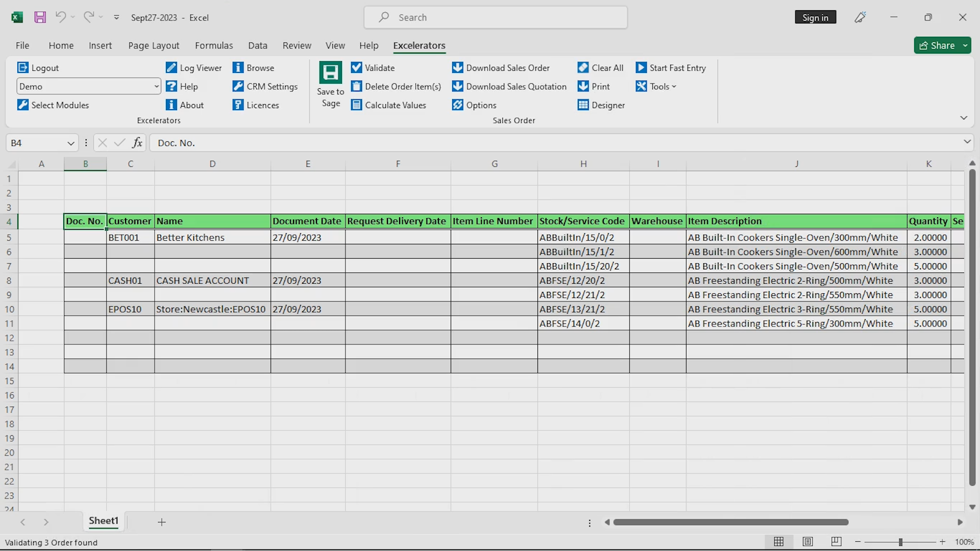Viewport: 980px width, 551px height.
Task: Click Start Fast Entry
Action: pos(671,68)
